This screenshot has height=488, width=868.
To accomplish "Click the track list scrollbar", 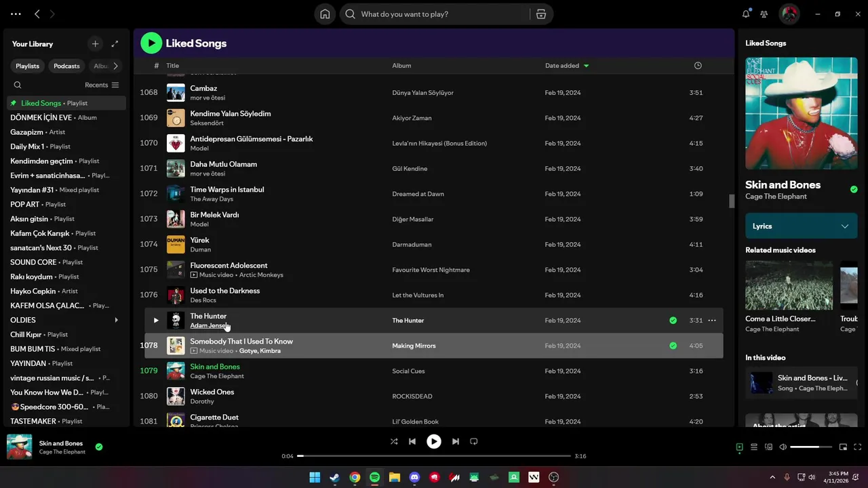I will (x=732, y=201).
